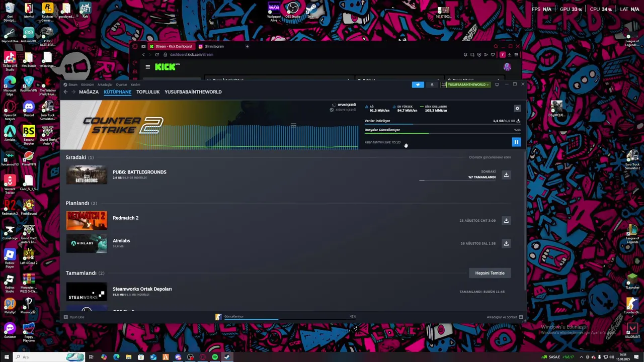This screenshot has height=362, width=644.
Task: Open Arkadaşlar ve Sohbet panel
Action: 505,317
